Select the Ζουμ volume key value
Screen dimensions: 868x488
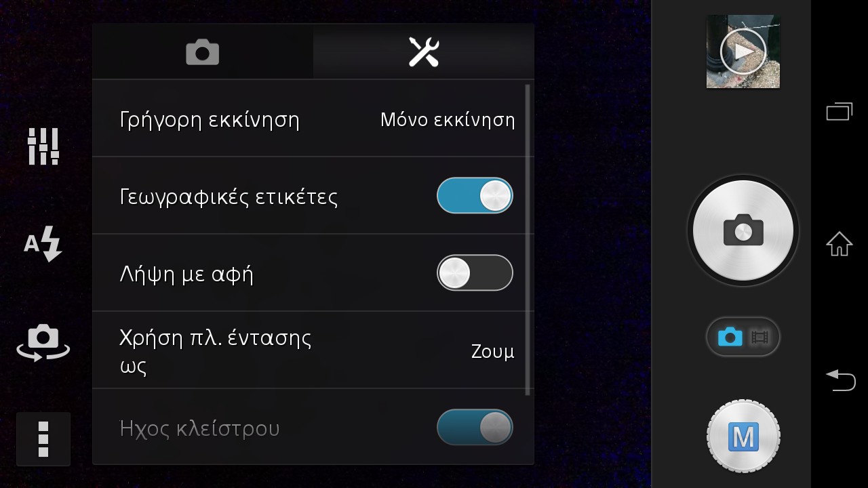(x=493, y=352)
